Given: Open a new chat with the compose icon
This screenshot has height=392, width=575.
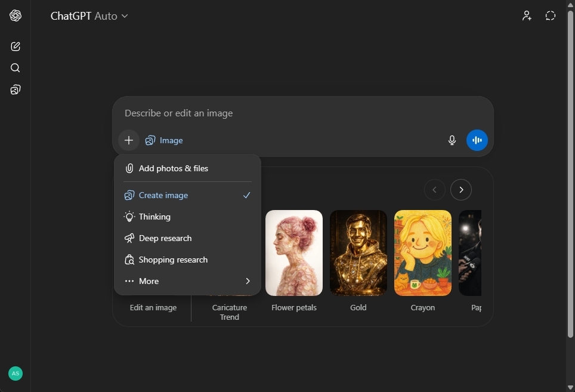Looking at the screenshot, I should pos(15,46).
